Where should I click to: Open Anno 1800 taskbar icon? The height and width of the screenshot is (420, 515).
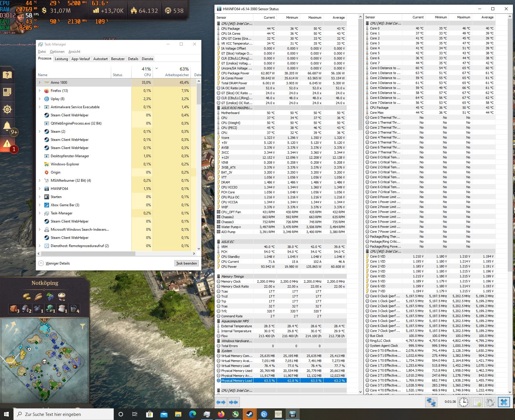pos(278,414)
